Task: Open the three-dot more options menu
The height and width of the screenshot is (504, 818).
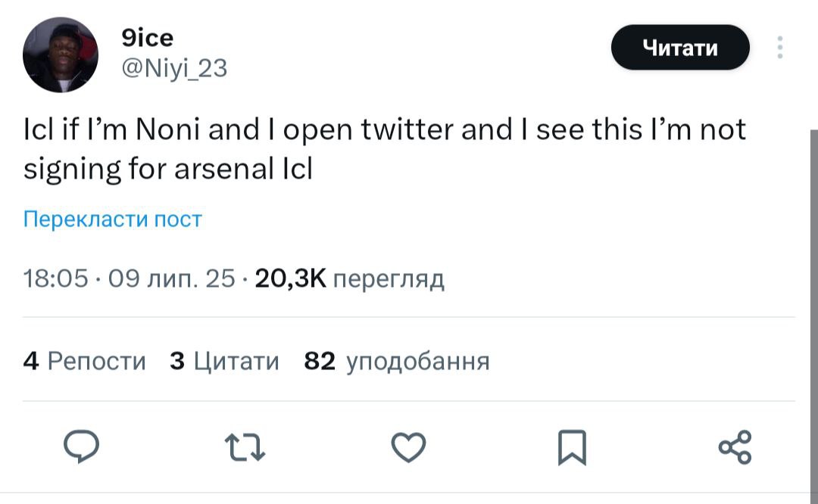Action: 779,48
